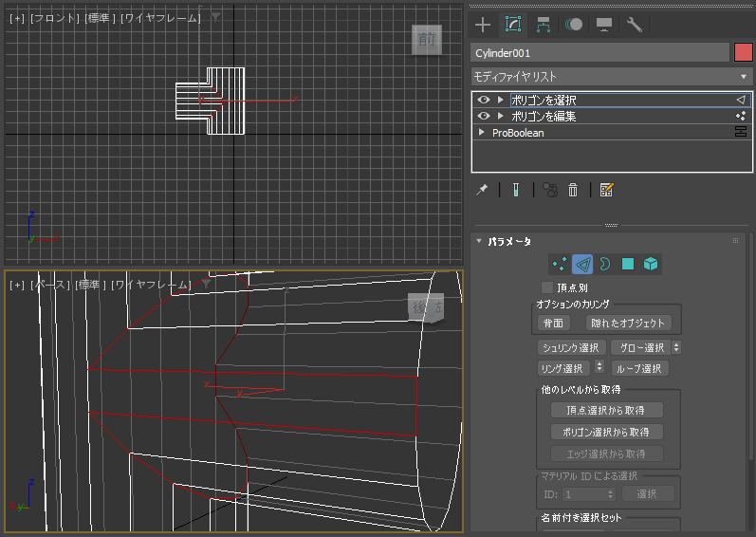
Task: Click the リング選択 spinner arrows
Action: (x=599, y=367)
